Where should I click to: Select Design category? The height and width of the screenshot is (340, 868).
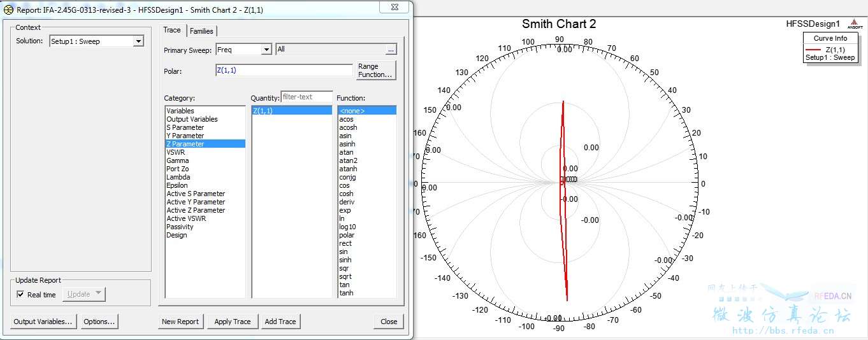(204, 235)
